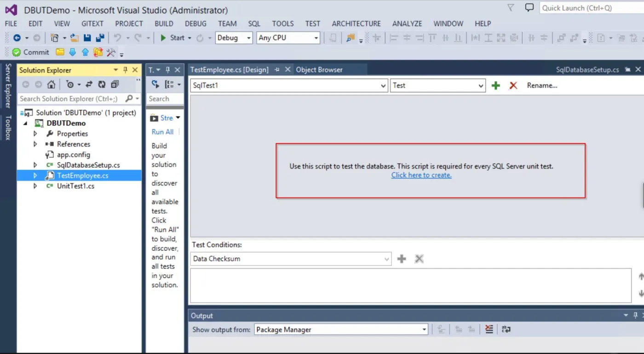Switch to the Object Browser tab
The width and height of the screenshot is (644, 354).
point(319,70)
